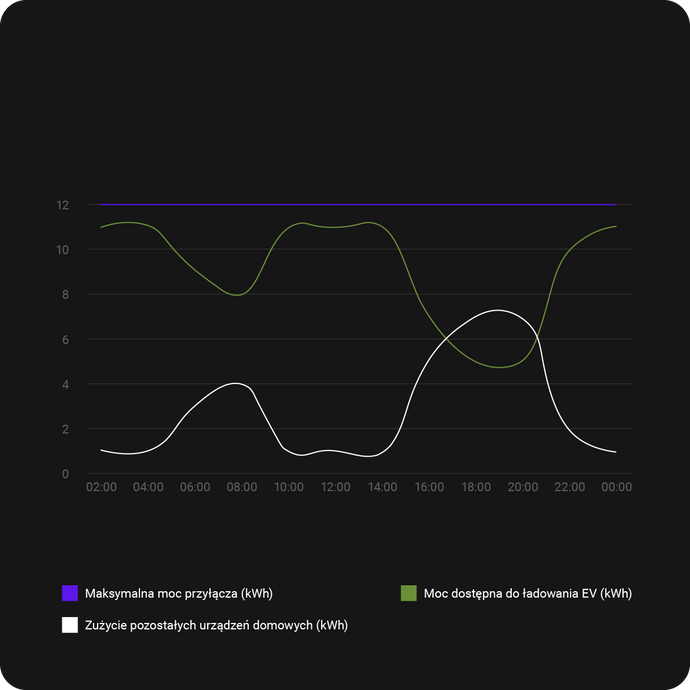Click the 00:00 label at axis end
Image resolution: width=690 pixels, height=690 pixels.
(x=615, y=487)
